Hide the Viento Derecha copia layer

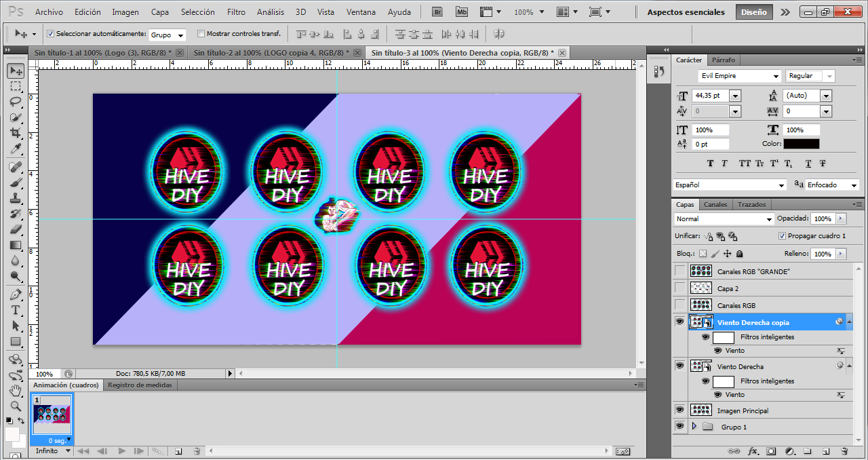[680, 322]
